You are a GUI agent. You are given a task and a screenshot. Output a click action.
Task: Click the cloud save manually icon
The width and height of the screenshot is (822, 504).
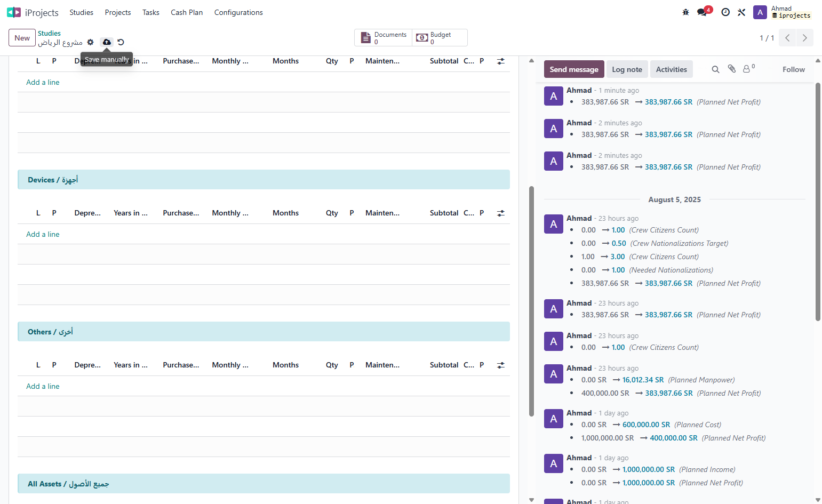(107, 42)
